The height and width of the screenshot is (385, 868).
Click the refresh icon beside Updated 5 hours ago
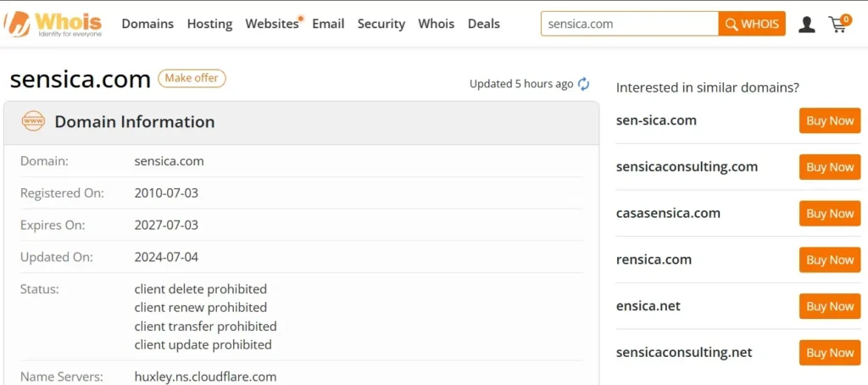(583, 84)
